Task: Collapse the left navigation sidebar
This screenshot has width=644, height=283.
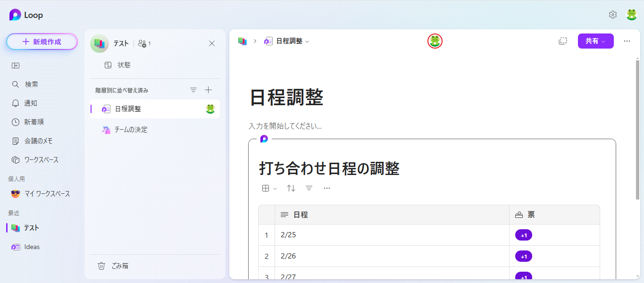Action: point(14,65)
